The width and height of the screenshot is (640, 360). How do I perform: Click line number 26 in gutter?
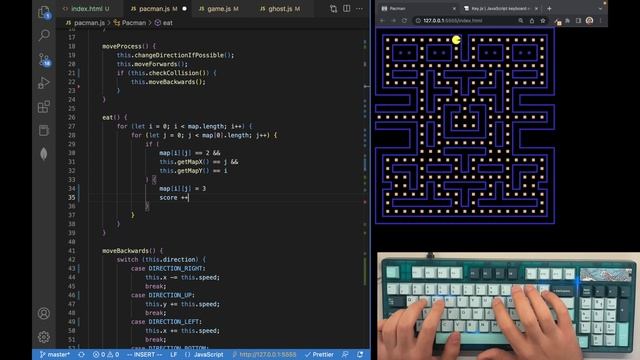coord(71,118)
